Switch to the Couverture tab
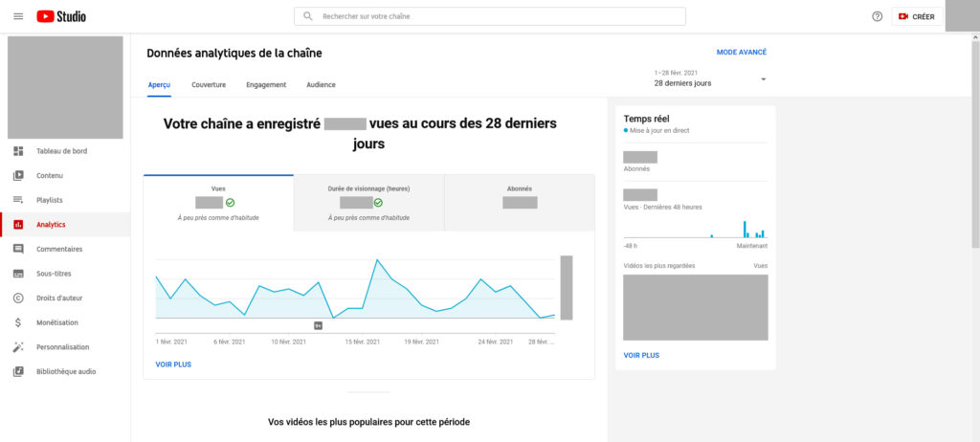 (x=209, y=85)
